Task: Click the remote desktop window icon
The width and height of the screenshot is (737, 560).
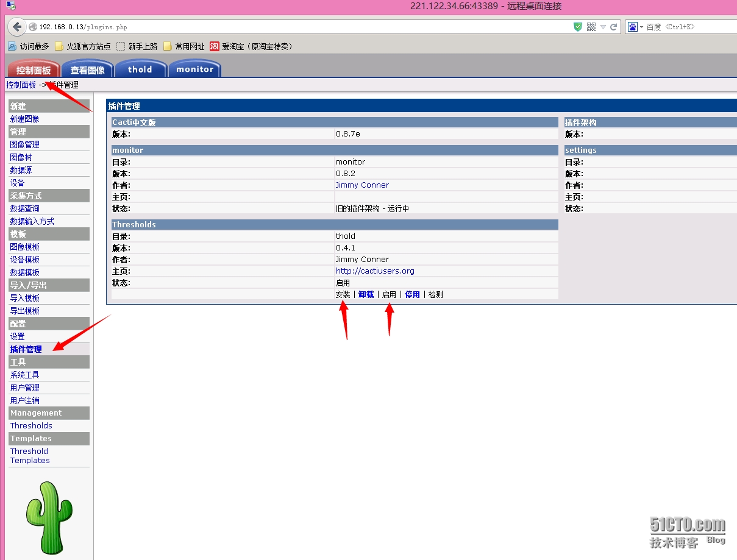Action: tap(10, 5)
